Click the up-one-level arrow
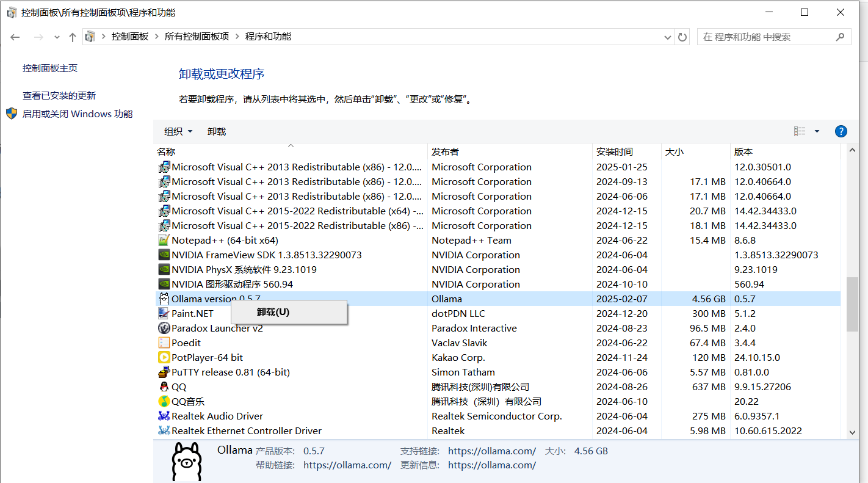868x483 pixels. click(x=73, y=37)
